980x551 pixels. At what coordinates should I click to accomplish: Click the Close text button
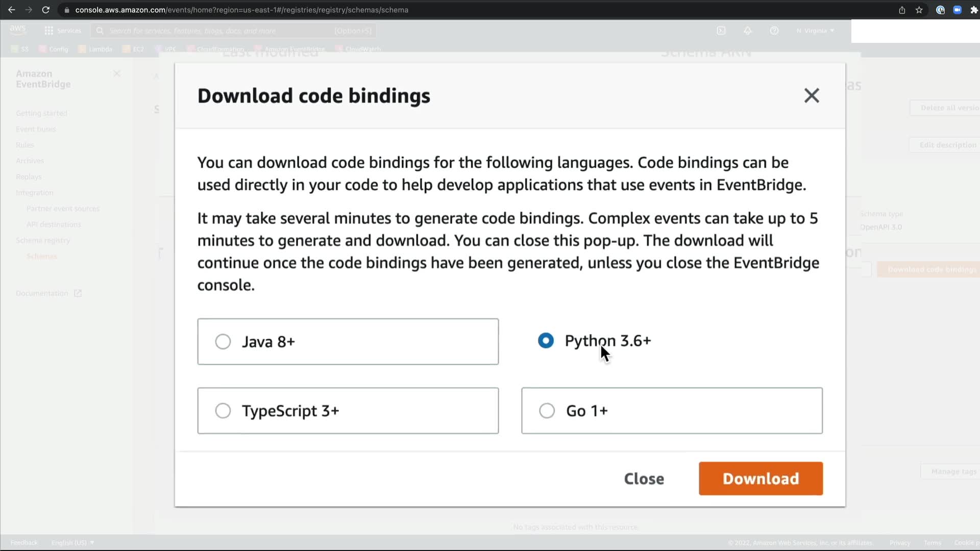(x=644, y=479)
